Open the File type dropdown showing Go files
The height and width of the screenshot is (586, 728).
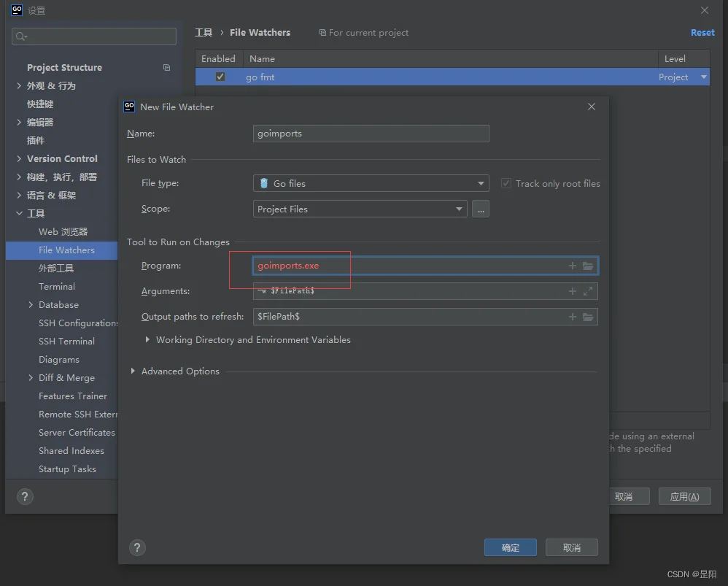pos(371,183)
